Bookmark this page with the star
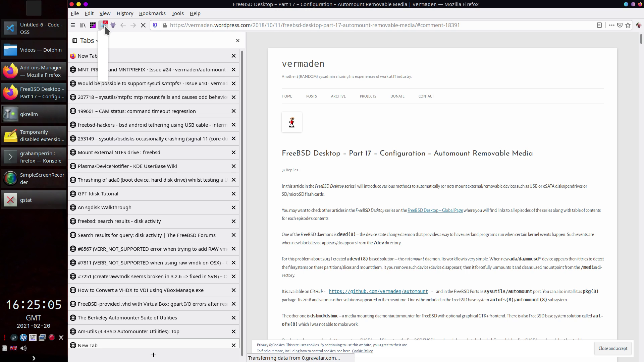The width and height of the screenshot is (644, 362). pos(628,25)
